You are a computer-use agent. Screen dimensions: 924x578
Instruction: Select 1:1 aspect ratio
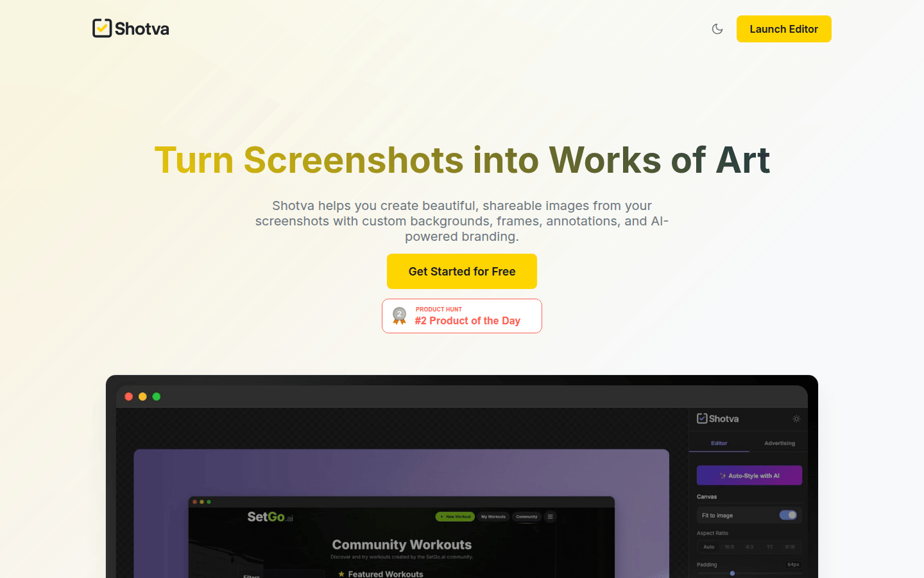click(x=769, y=547)
